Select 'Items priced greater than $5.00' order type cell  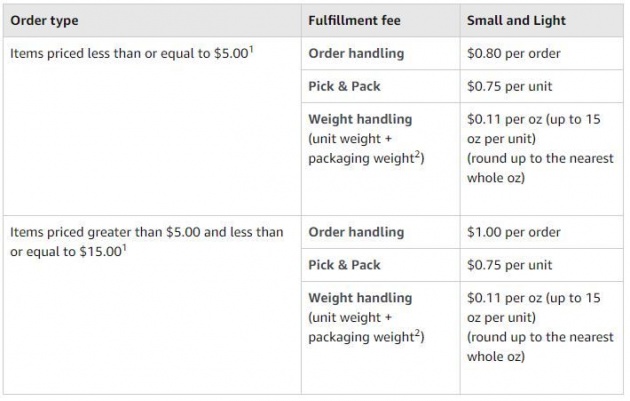152,305
